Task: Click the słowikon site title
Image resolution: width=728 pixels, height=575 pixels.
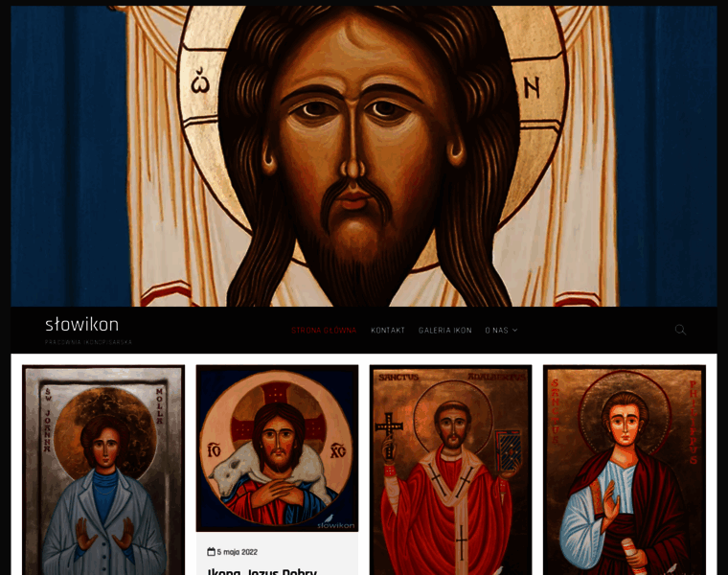Action: click(81, 324)
